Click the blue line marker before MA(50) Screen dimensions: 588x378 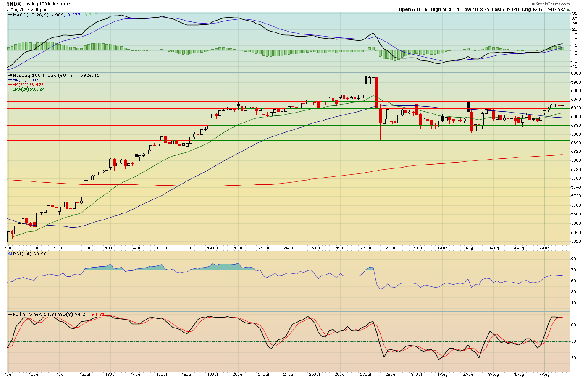click(x=10, y=80)
